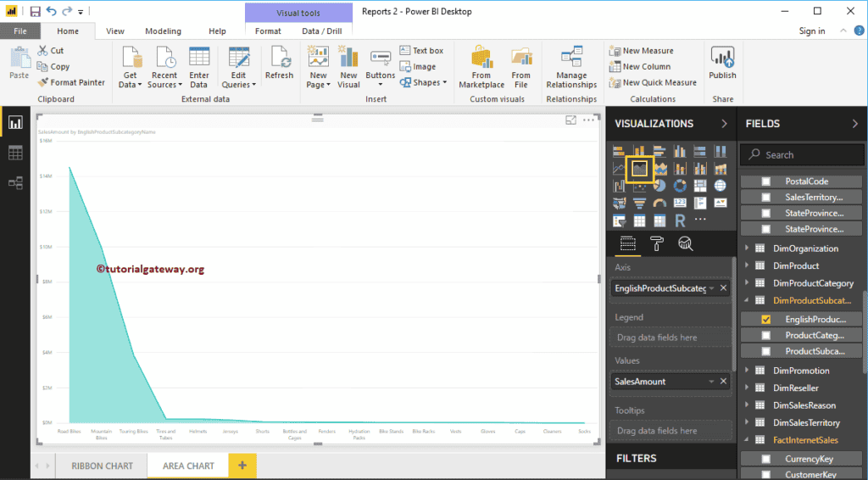Expand the DimReseller table
The height and width of the screenshot is (480, 868).
(747, 388)
